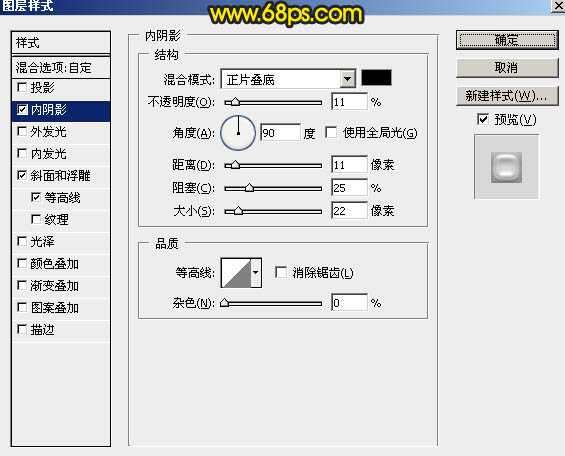Click the 角度 value field showing 90

(x=280, y=133)
